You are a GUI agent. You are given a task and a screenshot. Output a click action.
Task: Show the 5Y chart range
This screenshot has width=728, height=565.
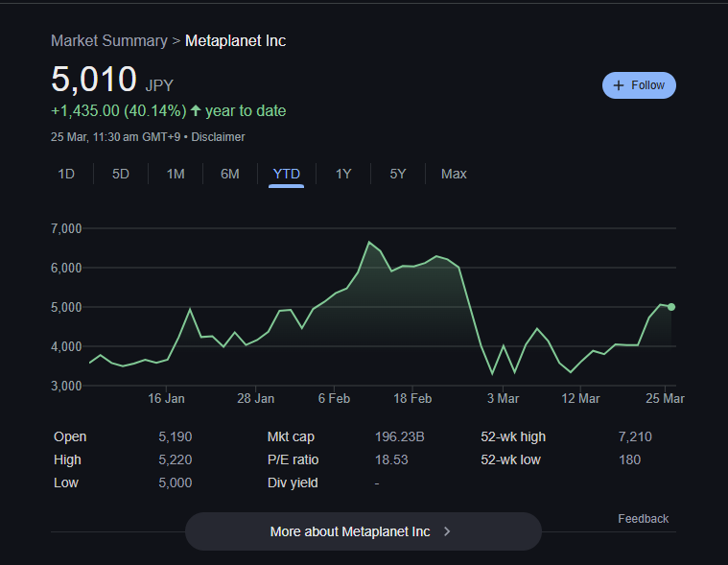click(398, 174)
